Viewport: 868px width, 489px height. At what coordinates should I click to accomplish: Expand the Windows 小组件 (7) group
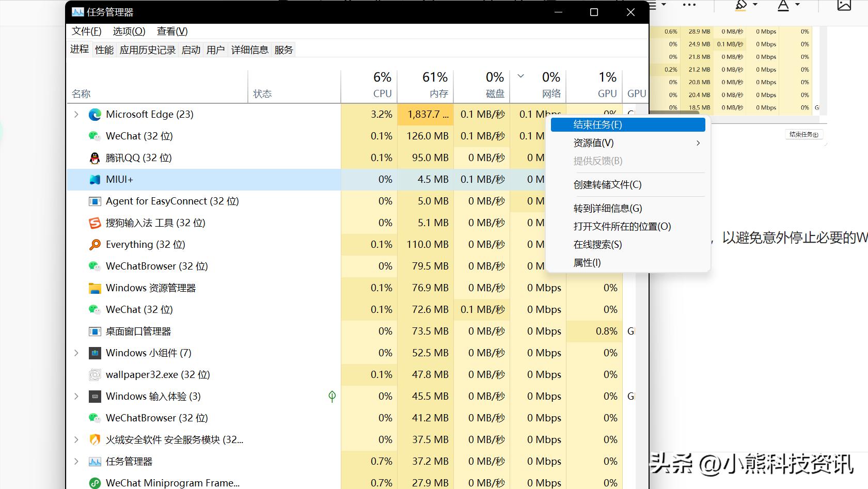click(76, 353)
